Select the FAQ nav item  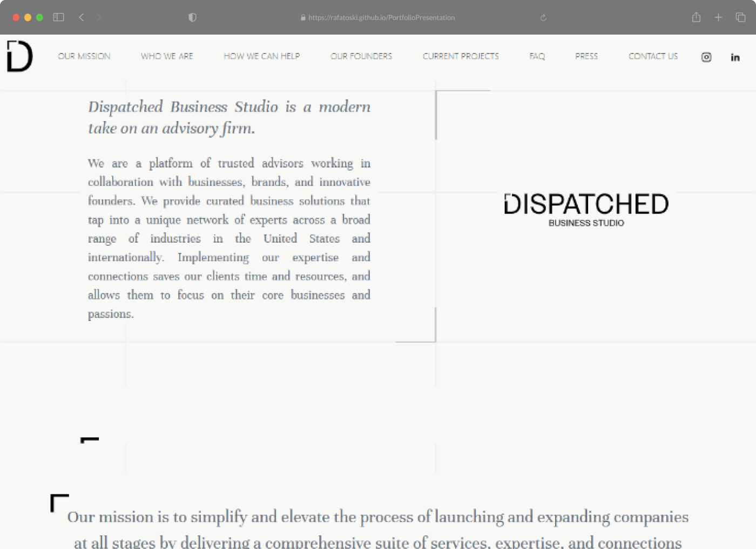point(537,56)
